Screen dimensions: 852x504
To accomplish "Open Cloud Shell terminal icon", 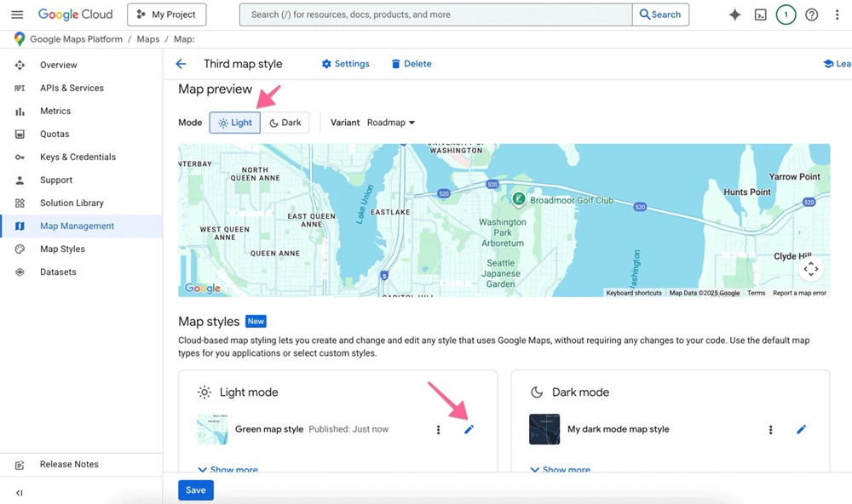I will [x=760, y=14].
